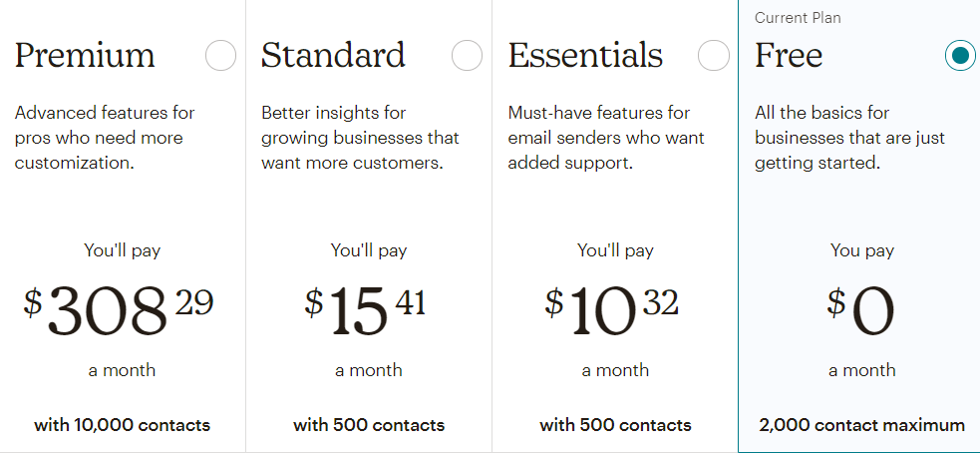Viewport: 980px width, 454px height.
Task: Click the Essentials "Must-have features" description
Action: click(x=605, y=138)
